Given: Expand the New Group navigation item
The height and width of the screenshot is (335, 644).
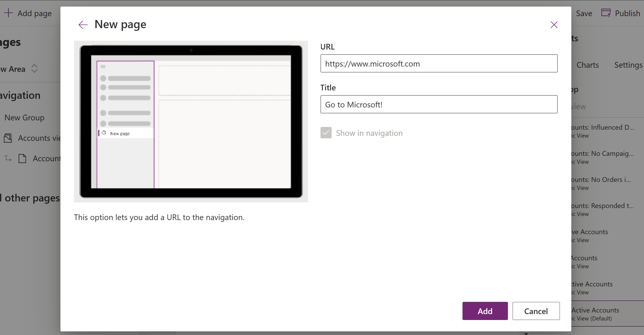Looking at the screenshot, I should click(x=24, y=117).
